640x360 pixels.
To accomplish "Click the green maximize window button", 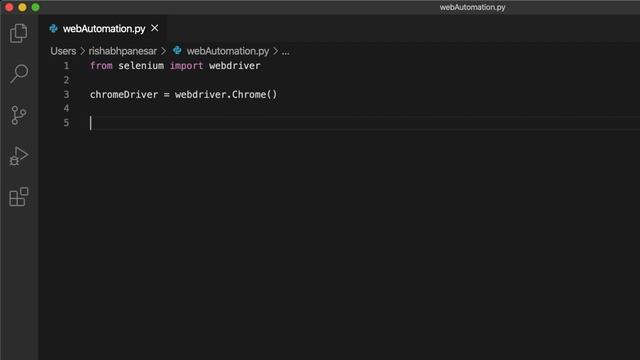I will [x=36, y=7].
